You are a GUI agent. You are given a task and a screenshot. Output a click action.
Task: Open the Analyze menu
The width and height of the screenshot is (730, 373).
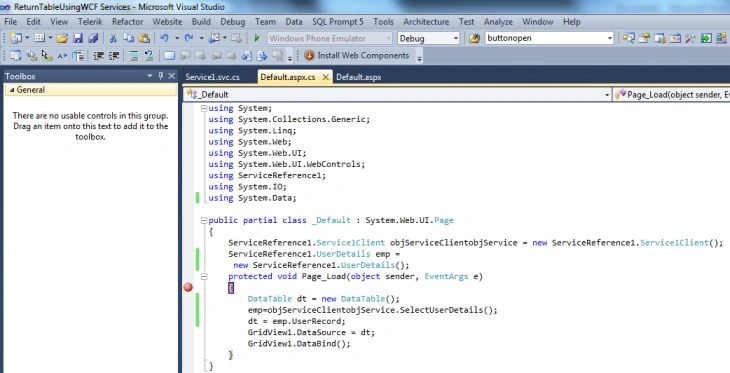click(498, 22)
